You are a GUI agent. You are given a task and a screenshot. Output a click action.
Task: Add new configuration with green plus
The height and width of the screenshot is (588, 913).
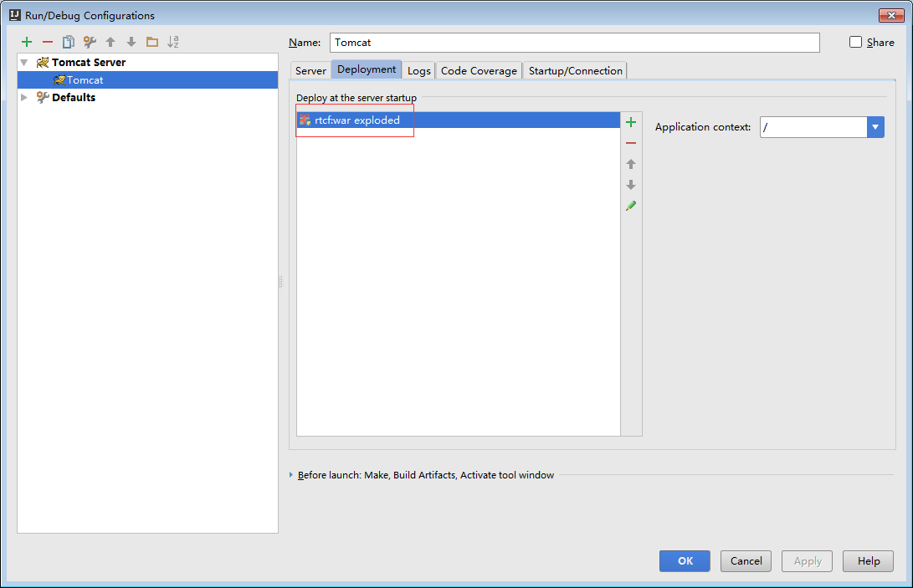click(27, 42)
